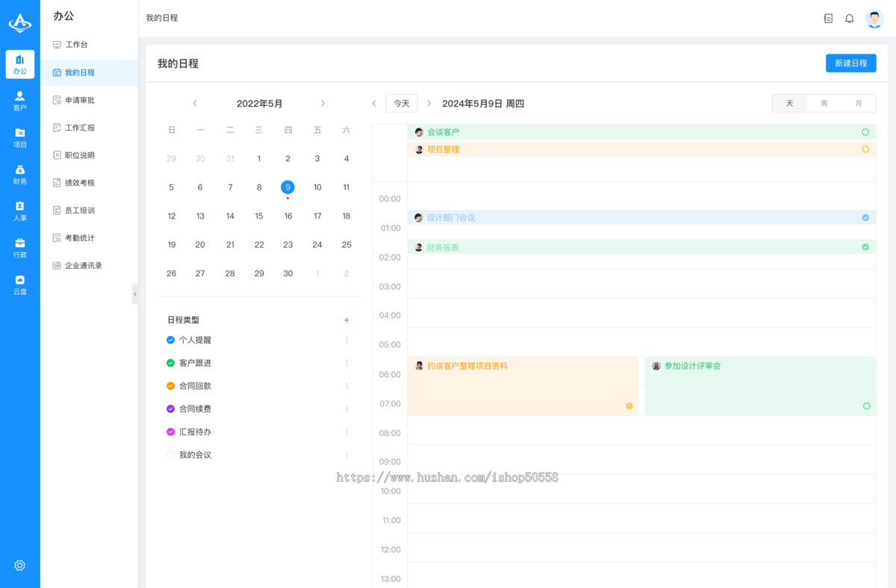Open the user avatar menu
The image size is (896, 588).
[x=874, y=19]
